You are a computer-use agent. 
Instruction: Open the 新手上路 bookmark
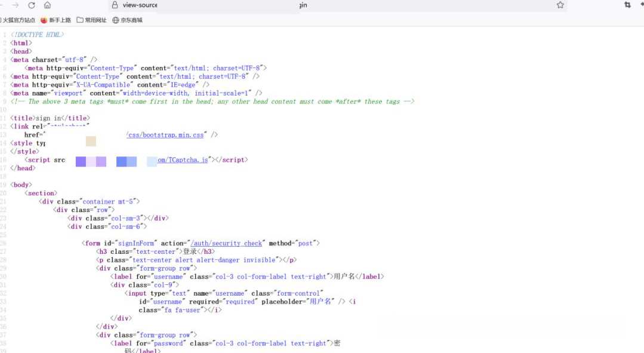[56, 20]
